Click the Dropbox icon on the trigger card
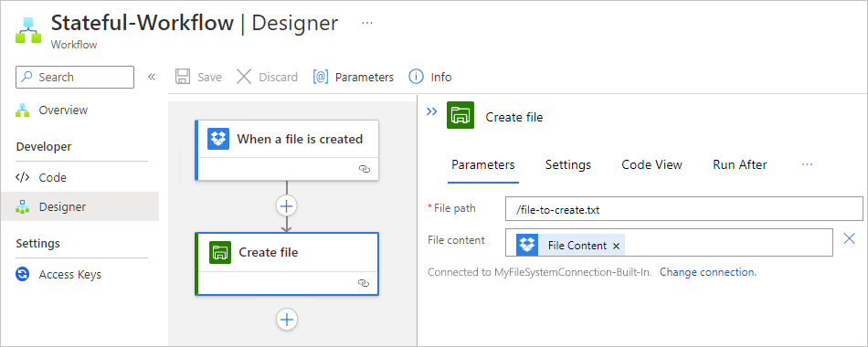Image resolution: width=868 pixels, height=347 pixels. (x=218, y=139)
